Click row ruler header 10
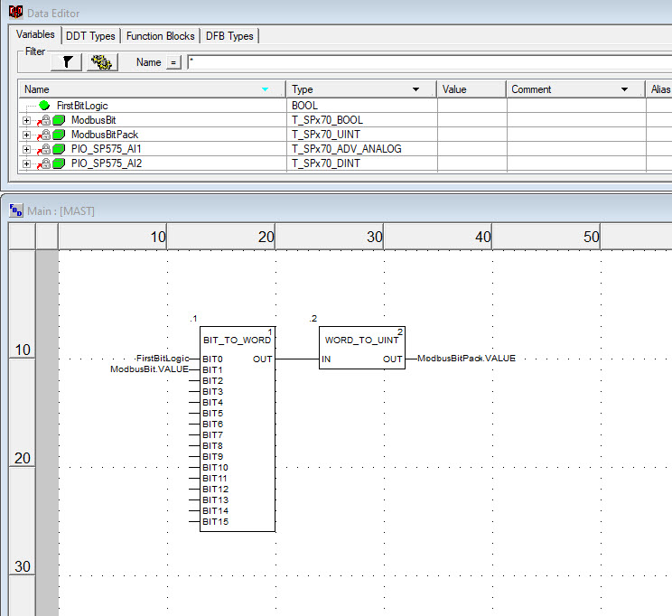The image size is (672, 616). 23,304
